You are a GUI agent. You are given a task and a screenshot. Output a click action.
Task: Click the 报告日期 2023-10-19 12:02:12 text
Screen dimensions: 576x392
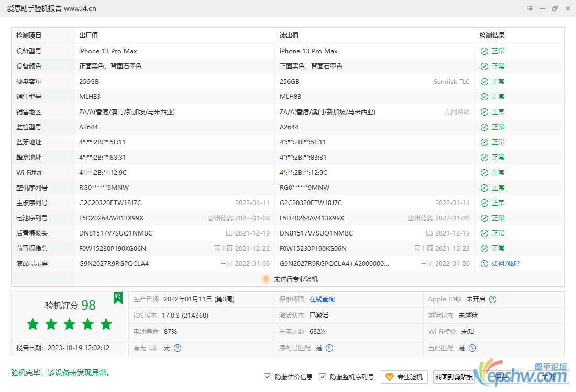point(63,348)
